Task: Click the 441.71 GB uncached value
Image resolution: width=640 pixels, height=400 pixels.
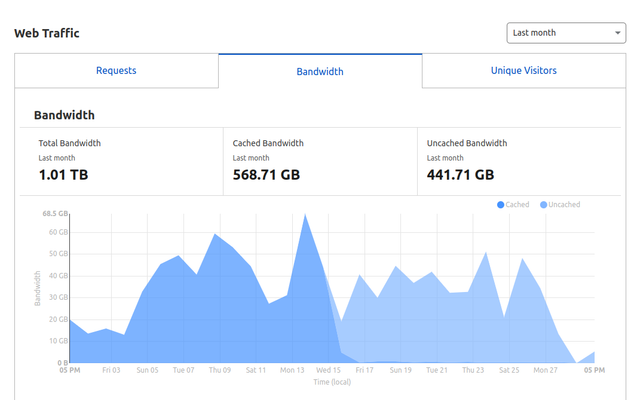Action: [x=460, y=175]
